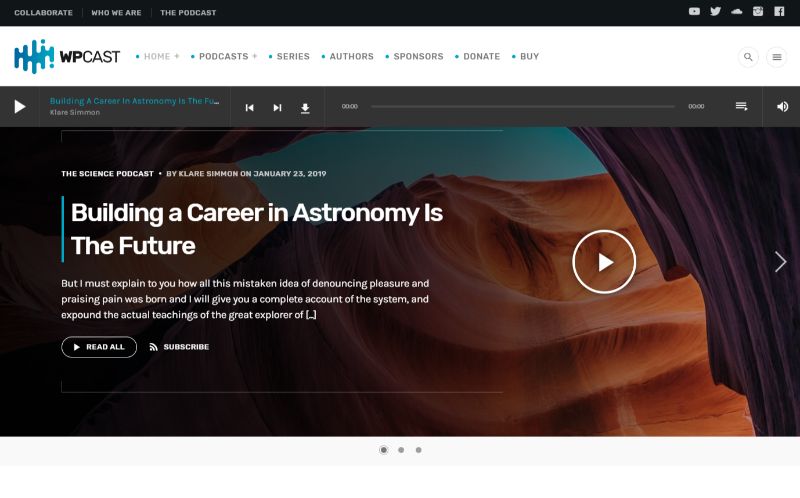The width and height of the screenshot is (800, 498).
Task: Open the Building a Career in Astronomy headline
Action: 257,229
